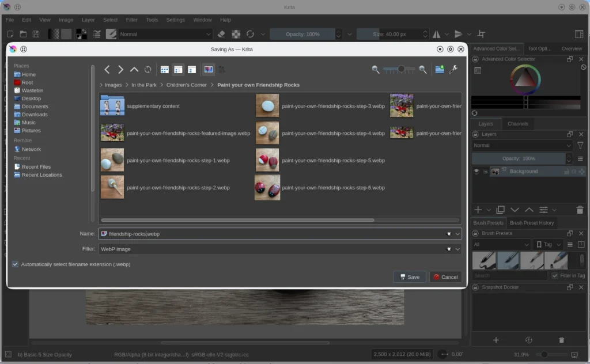The image size is (590, 364).
Task: Open brush presets All tag dropdown
Action: point(501,244)
